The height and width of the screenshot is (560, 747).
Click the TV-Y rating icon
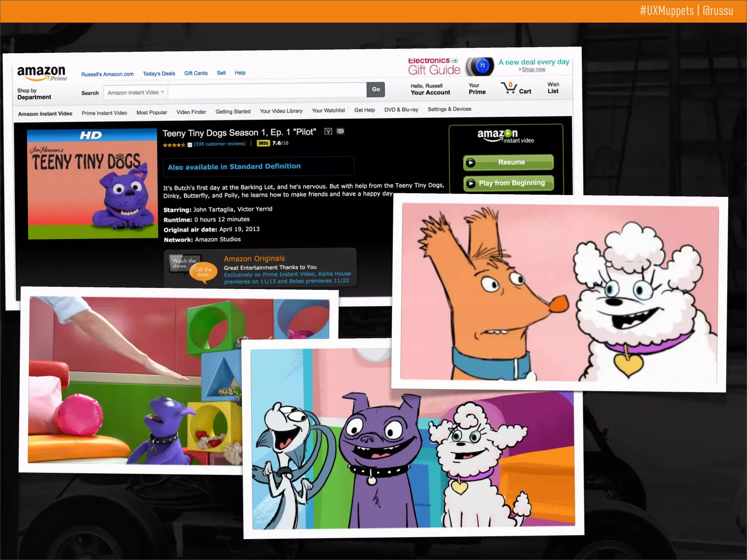328,132
